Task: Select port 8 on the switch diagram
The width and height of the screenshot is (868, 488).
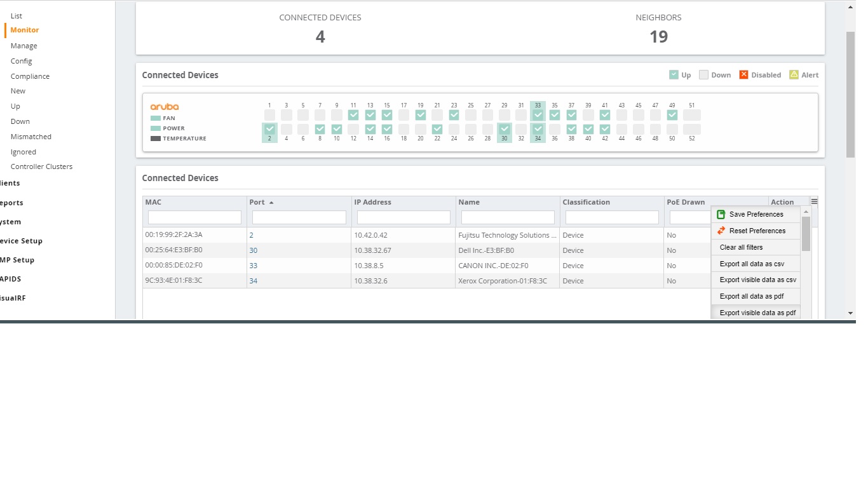Action: 320,129
